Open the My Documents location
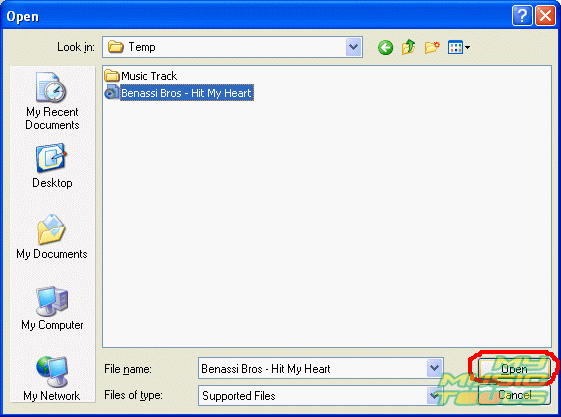561x417 pixels. [x=52, y=237]
